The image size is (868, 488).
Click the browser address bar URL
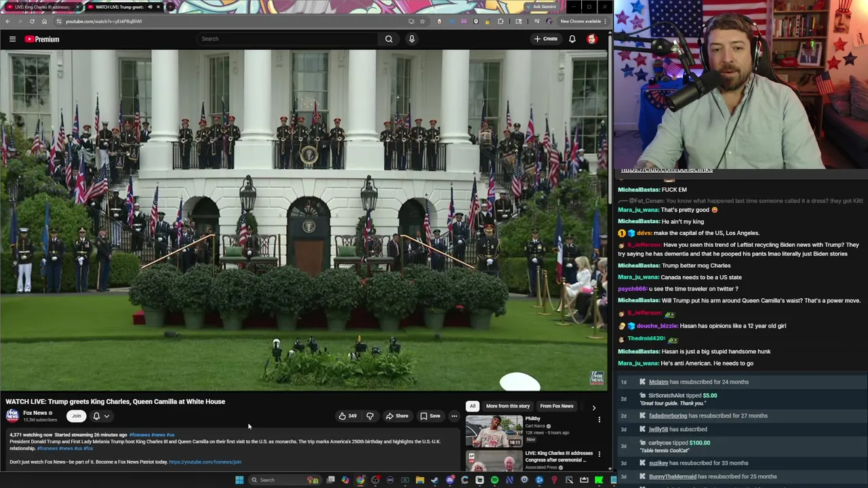coord(104,21)
